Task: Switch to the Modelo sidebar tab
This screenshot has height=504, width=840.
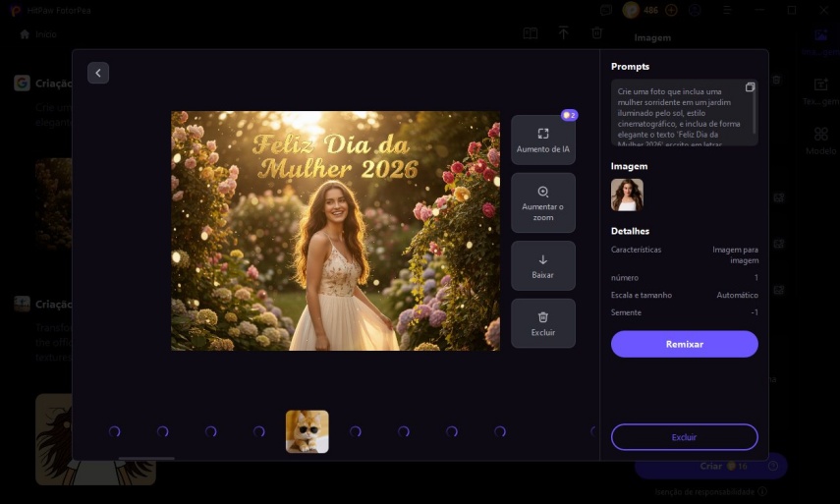Action: [x=820, y=140]
